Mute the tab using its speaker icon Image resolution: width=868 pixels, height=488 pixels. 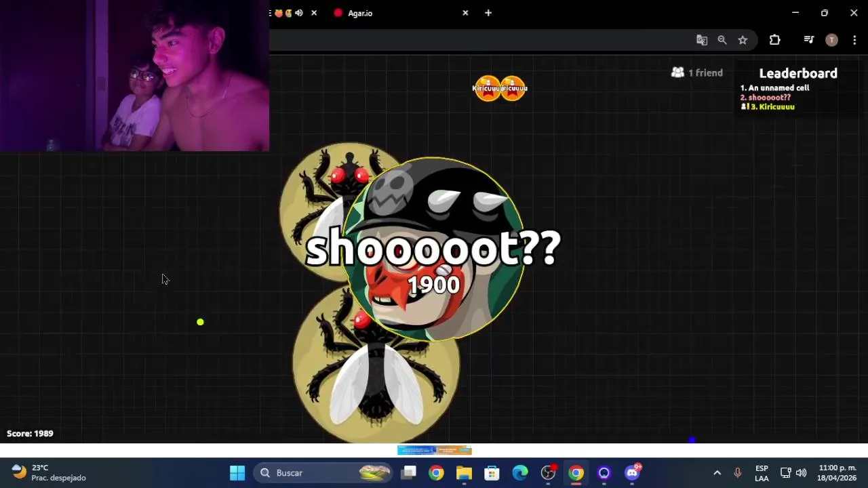point(299,13)
